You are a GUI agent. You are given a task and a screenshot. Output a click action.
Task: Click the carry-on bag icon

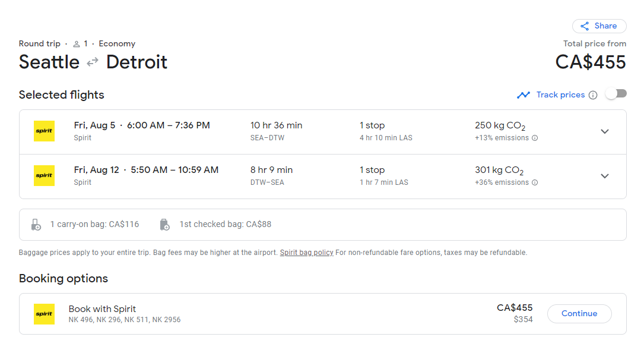click(36, 225)
